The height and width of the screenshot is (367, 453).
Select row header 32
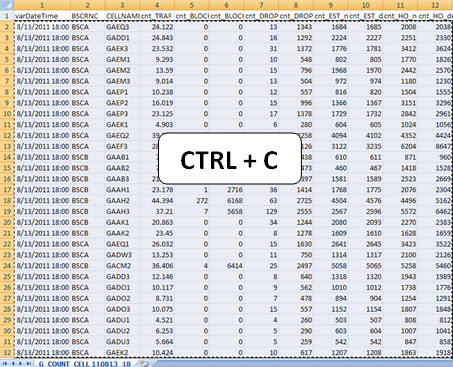click(7, 353)
